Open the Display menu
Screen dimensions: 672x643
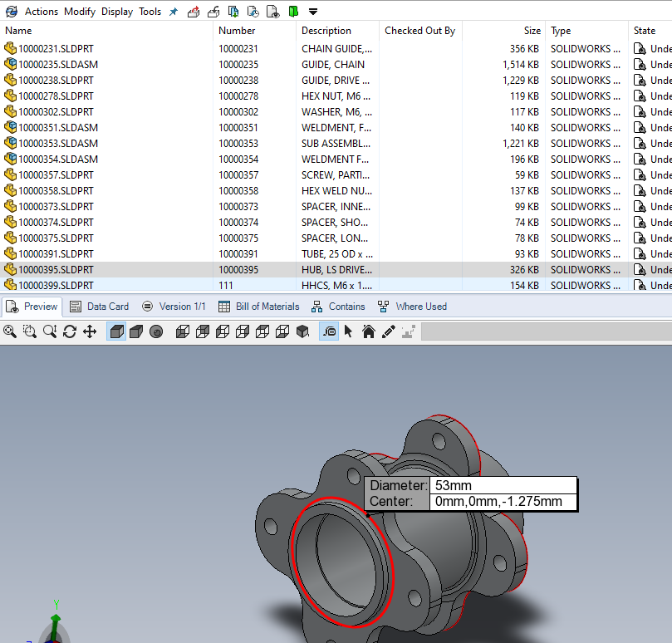tap(117, 12)
